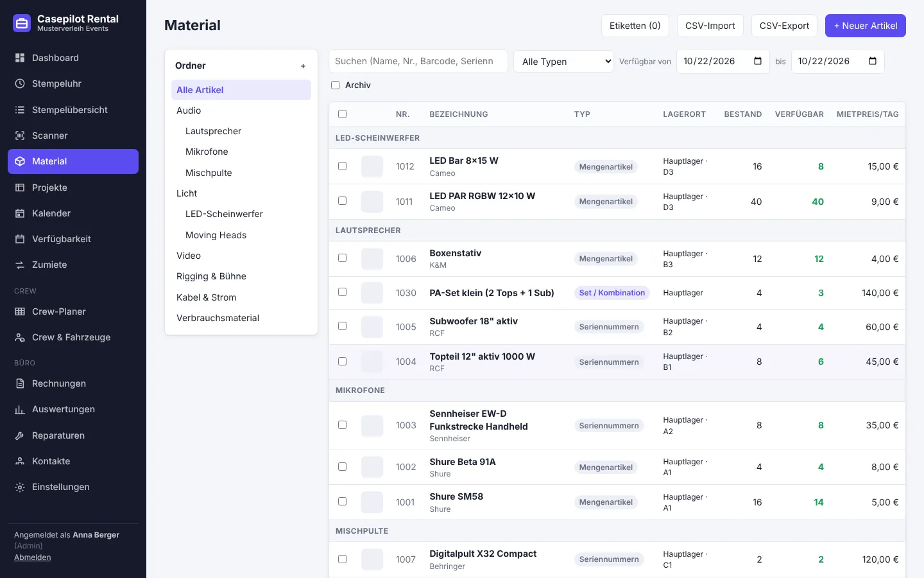Viewport: 924px width, 578px height.
Task: Click the Crew-Planer grid icon
Action: 20,311
